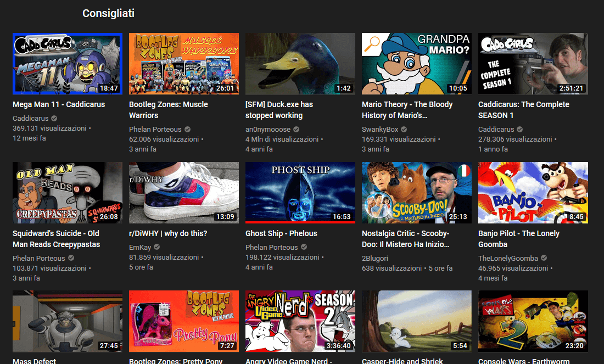Viewport: 604px width, 364px height.
Task: Click '4 Mln di visualizzazioni' view count
Action: coord(282,139)
